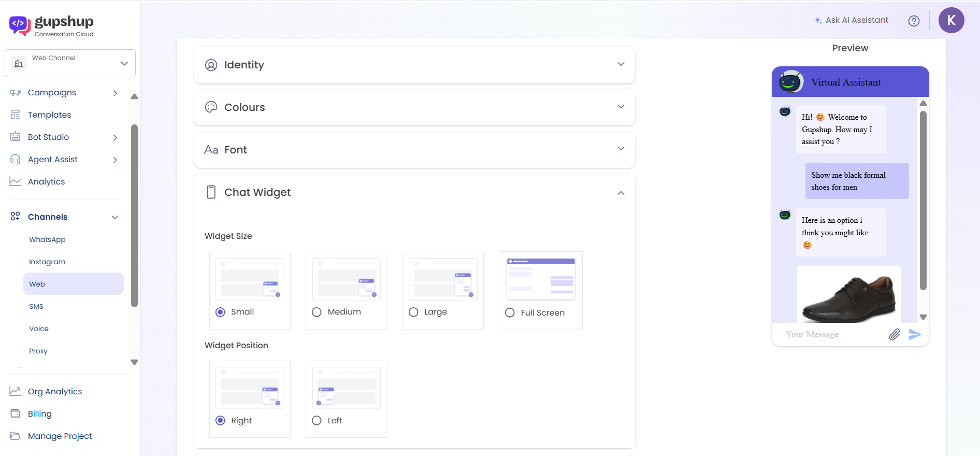Select the Medium widget size radio button
980x456 pixels.
tap(316, 312)
